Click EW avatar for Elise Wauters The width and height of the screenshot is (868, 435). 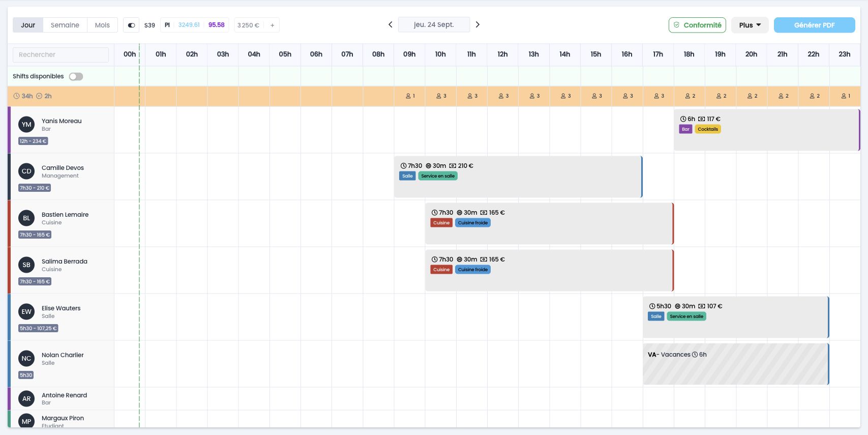coord(26,312)
